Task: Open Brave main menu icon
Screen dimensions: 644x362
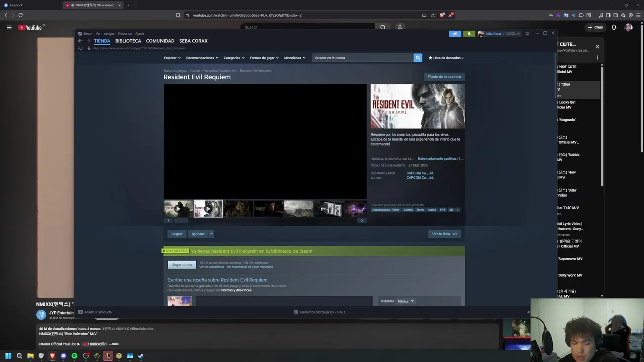Action: 638,15
